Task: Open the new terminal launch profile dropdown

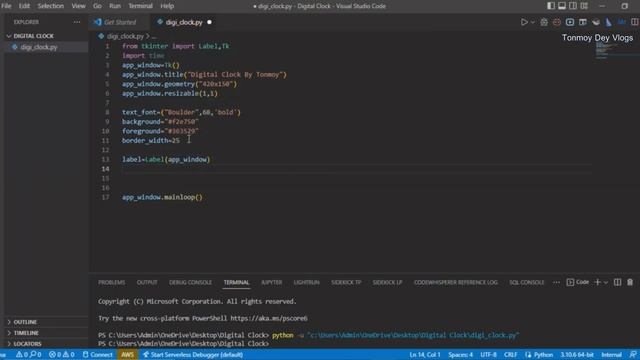Action: 606,282
